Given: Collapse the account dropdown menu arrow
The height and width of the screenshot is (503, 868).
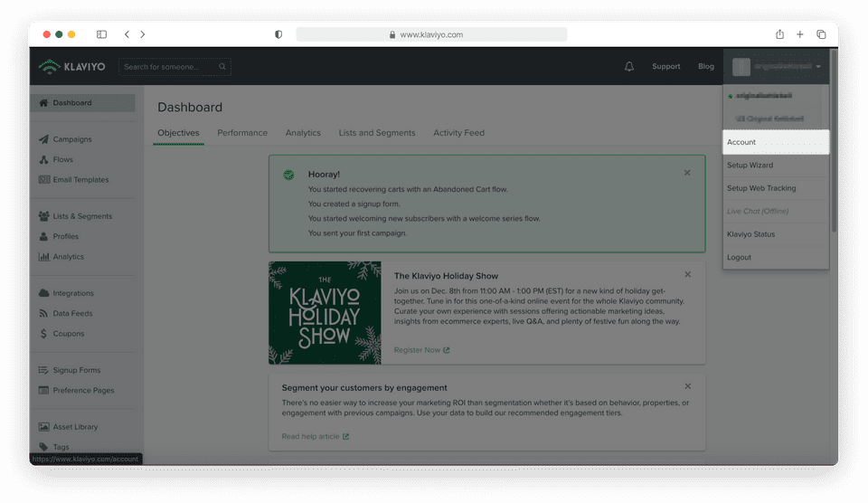Looking at the screenshot, I should 818,66.
